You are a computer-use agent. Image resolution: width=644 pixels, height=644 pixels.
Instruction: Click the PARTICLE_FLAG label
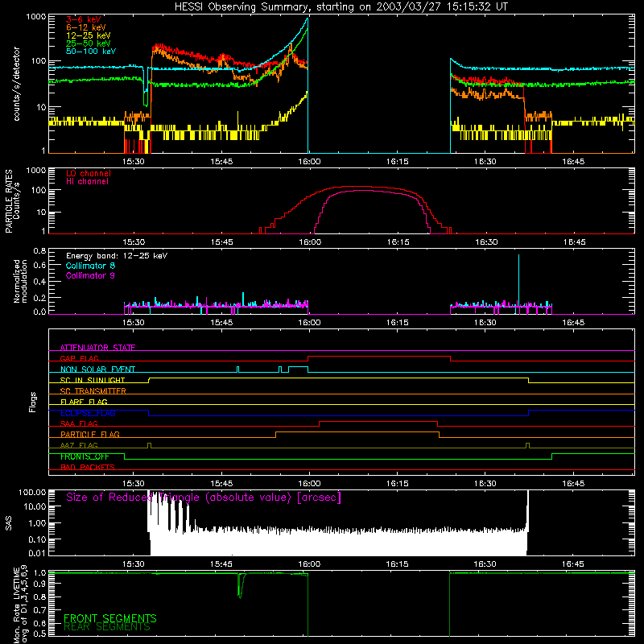tap(90, 434)
